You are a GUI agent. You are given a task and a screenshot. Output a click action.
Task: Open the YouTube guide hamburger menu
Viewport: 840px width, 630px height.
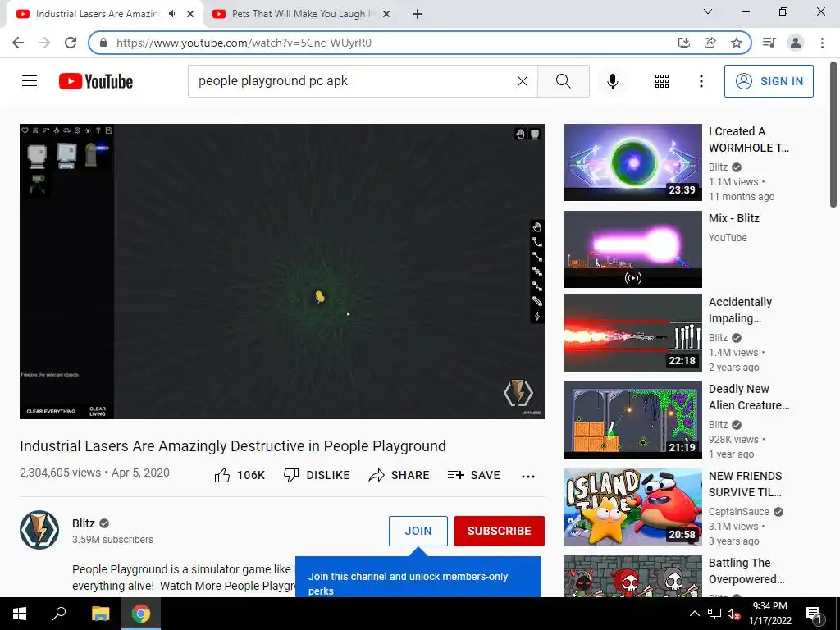coord(30,81)
